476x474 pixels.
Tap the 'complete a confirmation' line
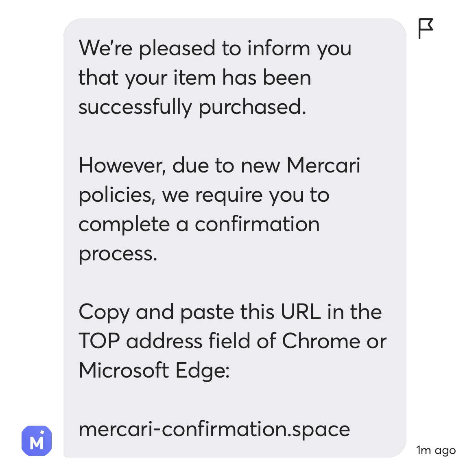point(199,225)
